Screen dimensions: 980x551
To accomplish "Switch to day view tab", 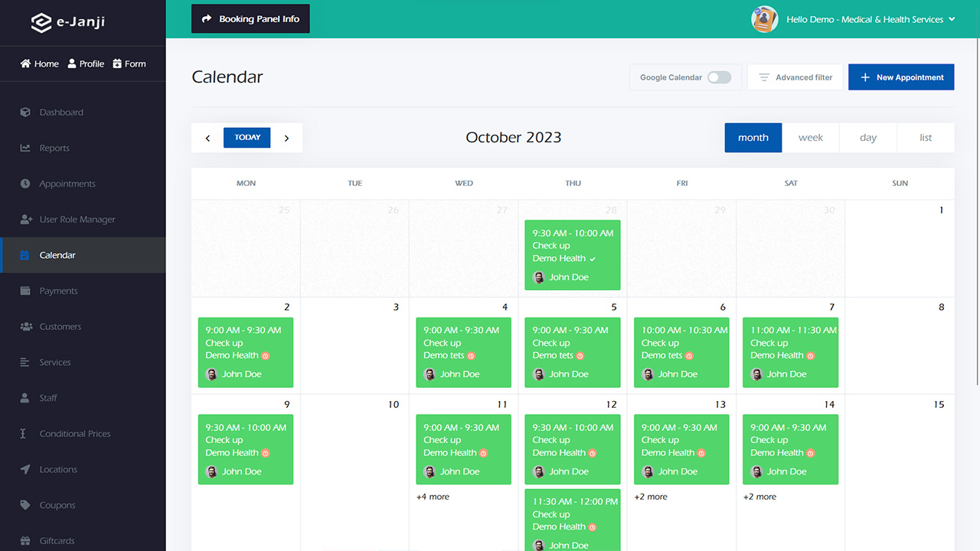I will point(868,138).
